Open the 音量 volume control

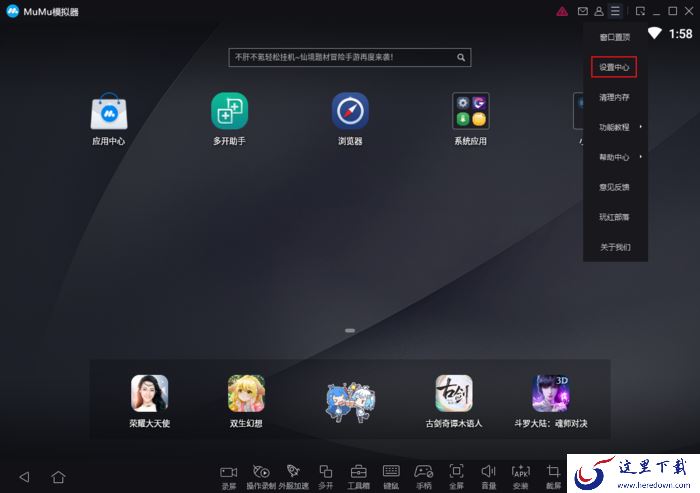(489, 477)
